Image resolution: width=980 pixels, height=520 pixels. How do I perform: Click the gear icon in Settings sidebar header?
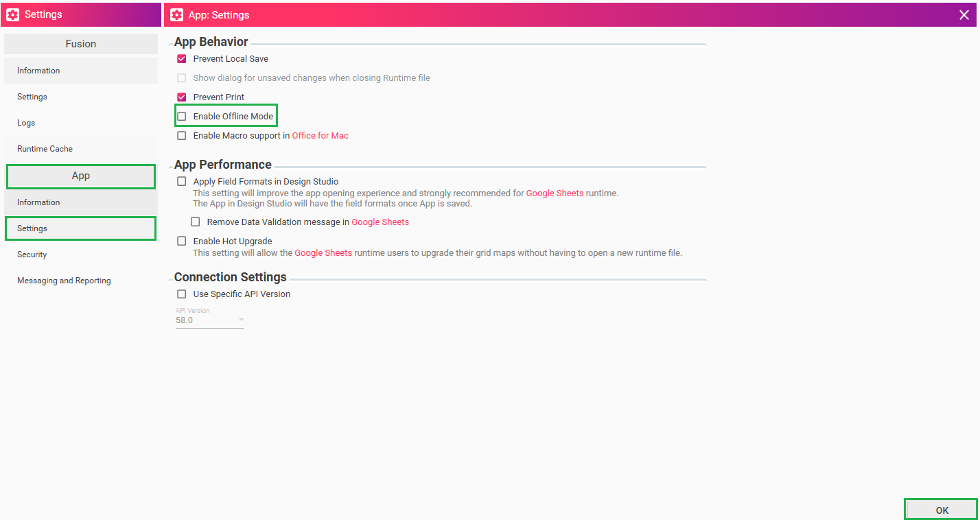tap(12, 14)
